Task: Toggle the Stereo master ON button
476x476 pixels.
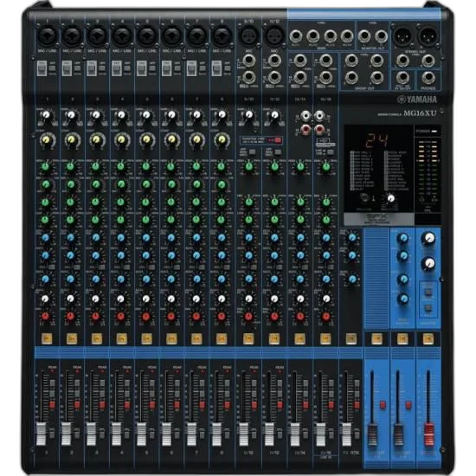Action: click(x=428, y=338)
